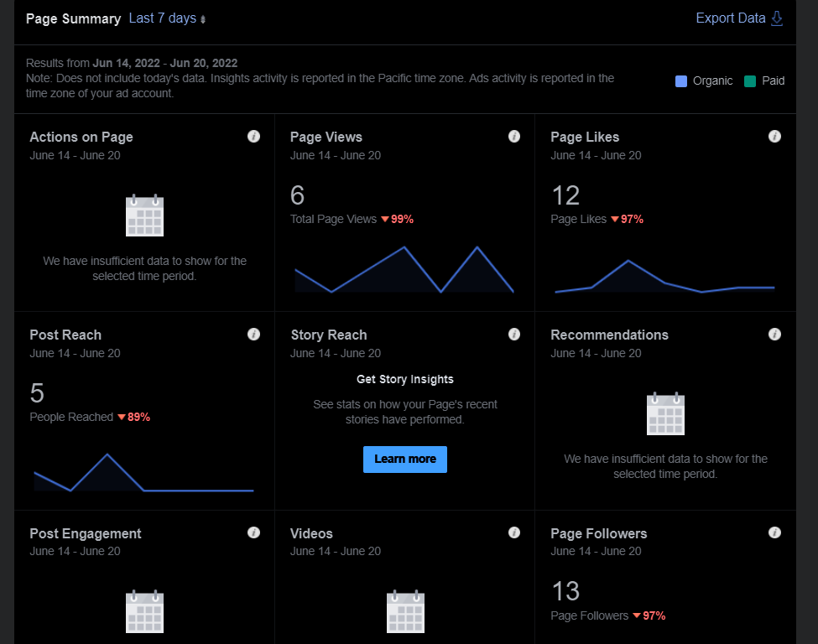Select the Page Likes card title
Screen dimensions: 818x644
coord(585,138)
